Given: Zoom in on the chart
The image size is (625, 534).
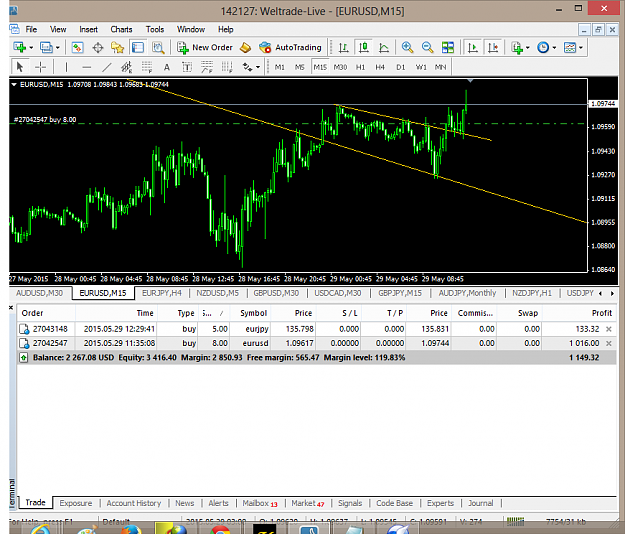Looking at the screenshot, I should (x=407, y=47).
